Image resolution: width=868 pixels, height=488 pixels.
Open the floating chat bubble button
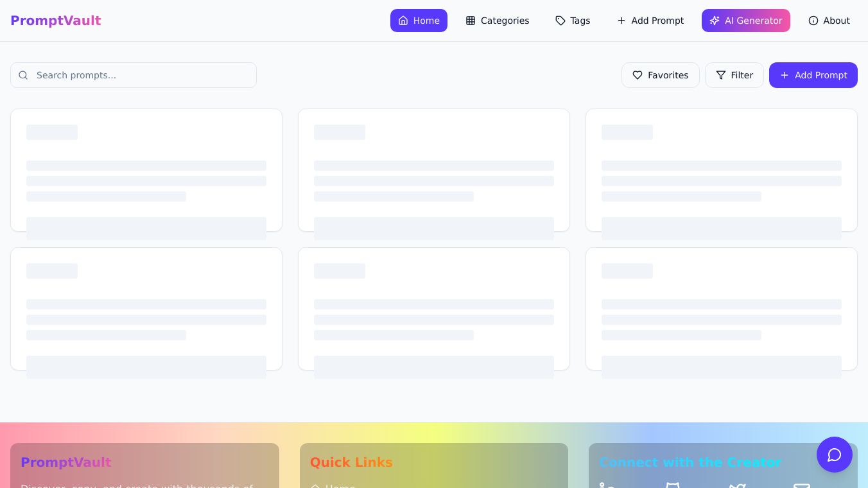point(834,455)
